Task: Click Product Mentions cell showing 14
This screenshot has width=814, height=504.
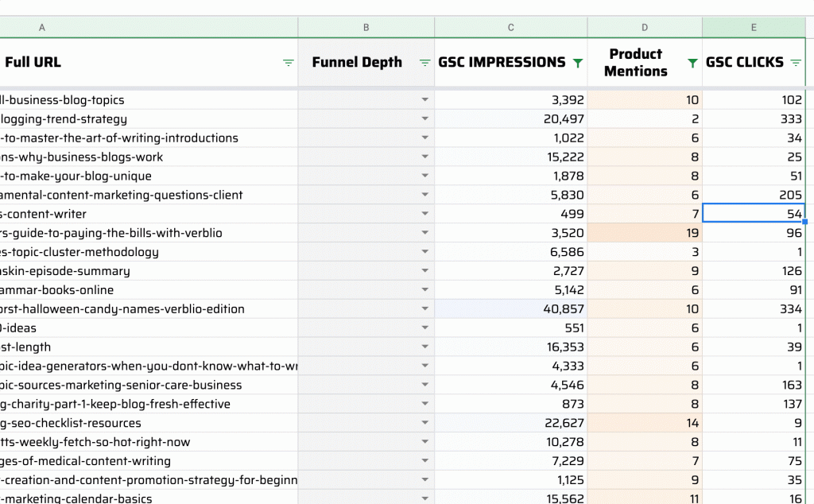Action: (645, 422)
